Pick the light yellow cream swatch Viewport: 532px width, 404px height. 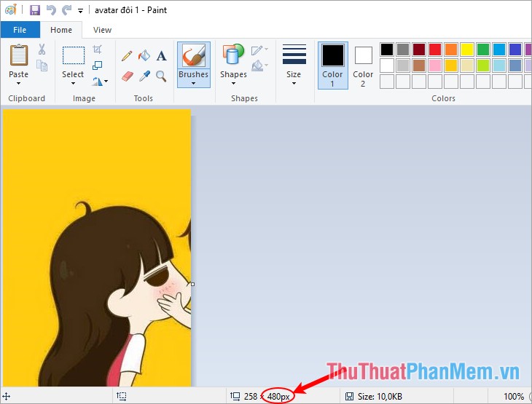pos(467,66)
